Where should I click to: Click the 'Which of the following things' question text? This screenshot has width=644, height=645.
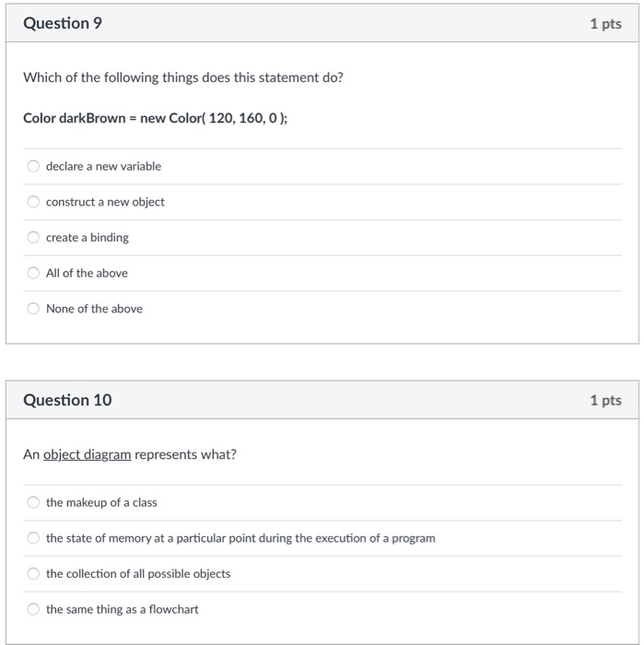tap(182, 77)
